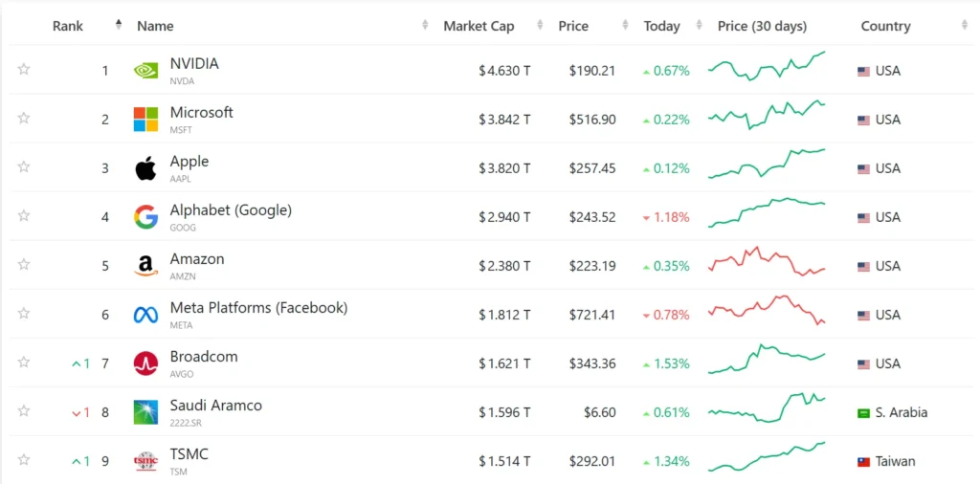Sort by the Name column header

(x=155, y=26)
